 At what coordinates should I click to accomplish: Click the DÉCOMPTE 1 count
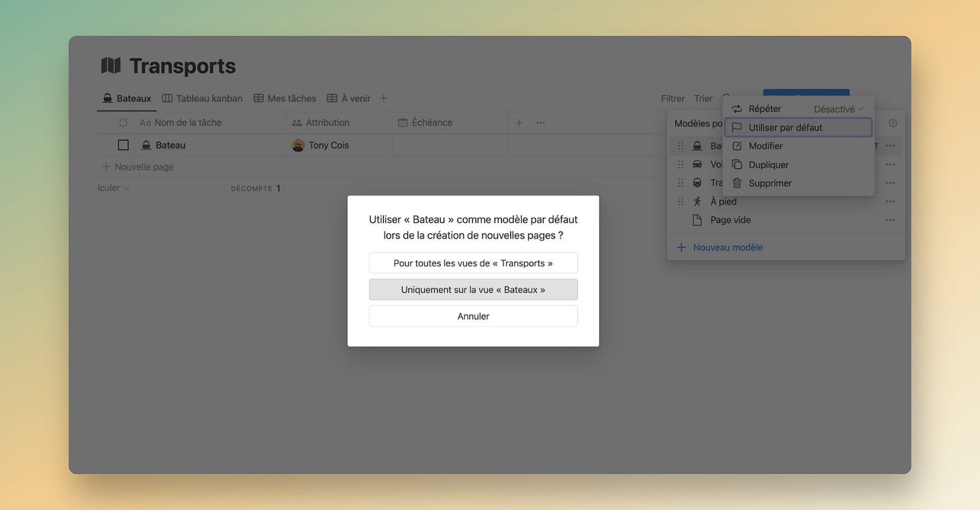[256, 189]
